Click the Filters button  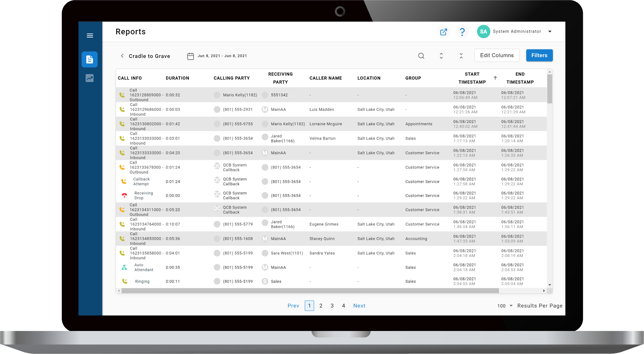[x=539, y=55]
